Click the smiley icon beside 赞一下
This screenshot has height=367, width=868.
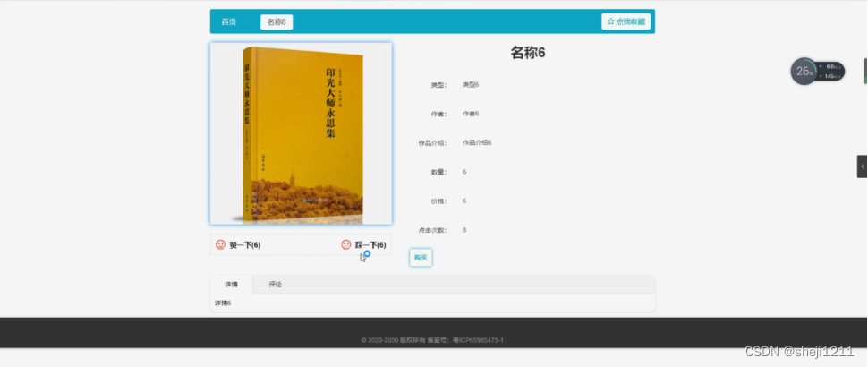220,244
